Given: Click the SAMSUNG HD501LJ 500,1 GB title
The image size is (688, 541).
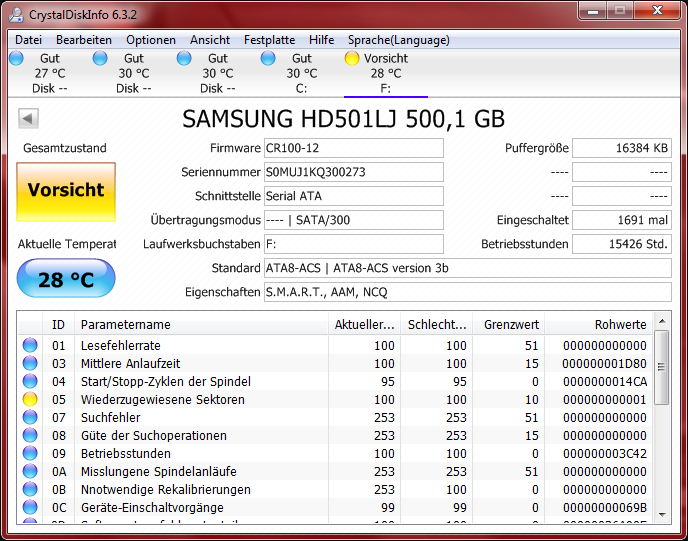Looking at the screenshot, I should click(x=344, y=119).
